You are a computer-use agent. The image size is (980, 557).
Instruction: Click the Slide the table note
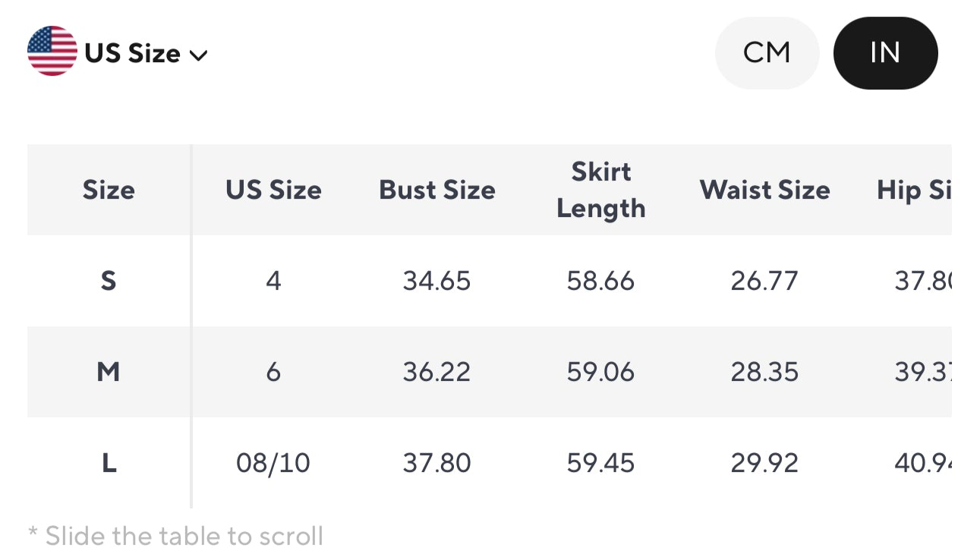(x=175, y=536)
